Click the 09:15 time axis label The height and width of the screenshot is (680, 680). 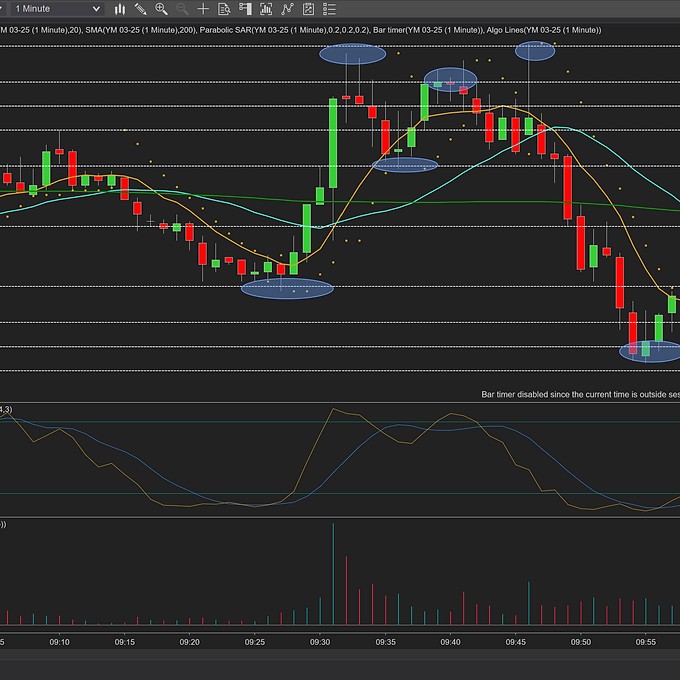pyautogui.click(x=124, y=642)
